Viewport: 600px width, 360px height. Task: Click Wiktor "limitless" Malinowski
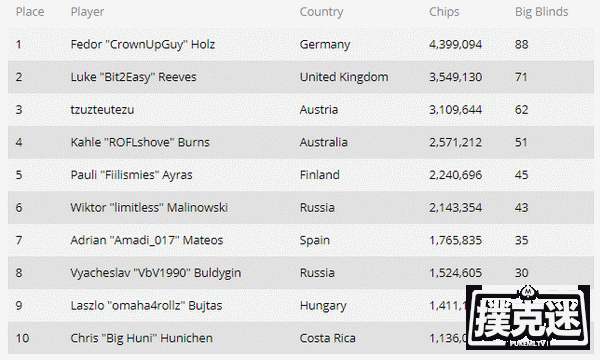click(149, 208)
